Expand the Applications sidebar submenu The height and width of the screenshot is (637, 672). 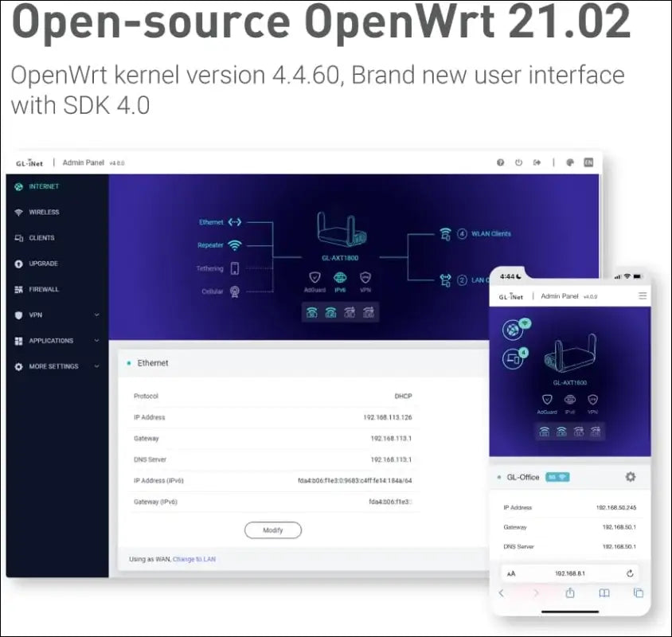(x=97, y=341)
